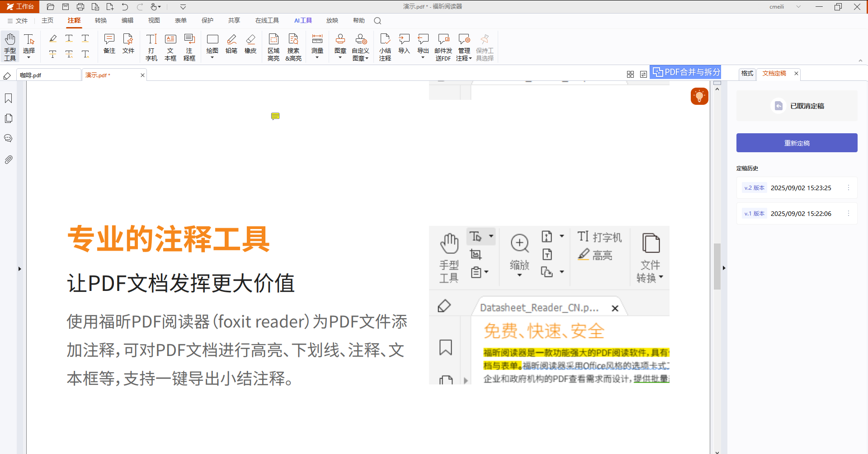The height and width of the screenshot is (454, 868).
Task: Select the v.1 版本 history entry
Action: 797,214
